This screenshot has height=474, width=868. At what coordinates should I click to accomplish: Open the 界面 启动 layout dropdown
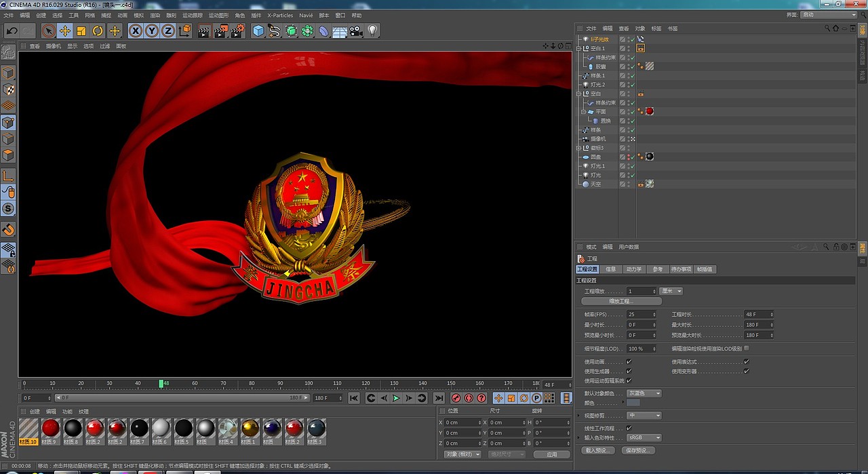pos(829,15)
